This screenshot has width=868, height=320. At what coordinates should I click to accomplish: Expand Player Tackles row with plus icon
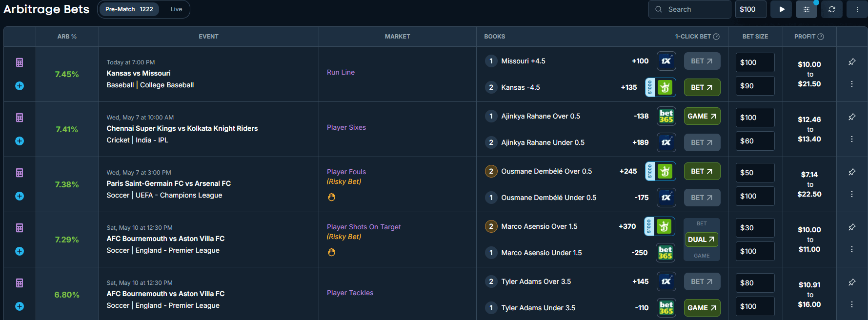(20, 306)
